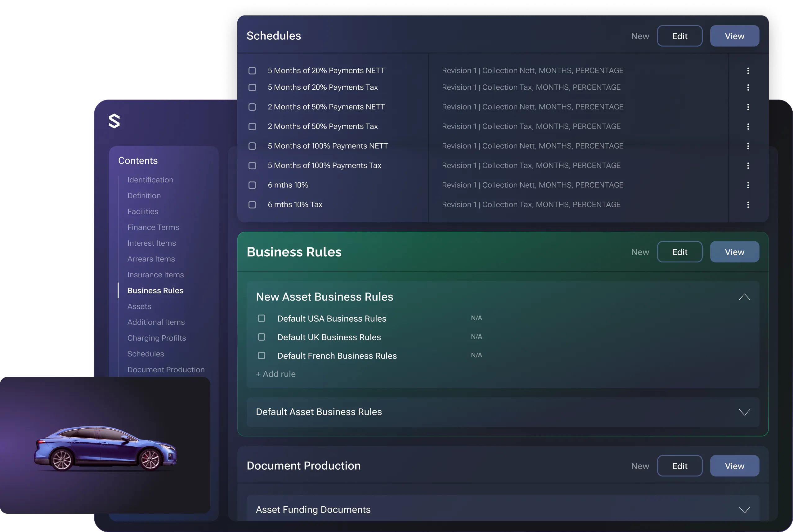Image resolution: width=793 pixels, height=532 pixels.
Task: Open kebab menu for 2 Months 50% Payments Tax
Action: tap(748, 127)
